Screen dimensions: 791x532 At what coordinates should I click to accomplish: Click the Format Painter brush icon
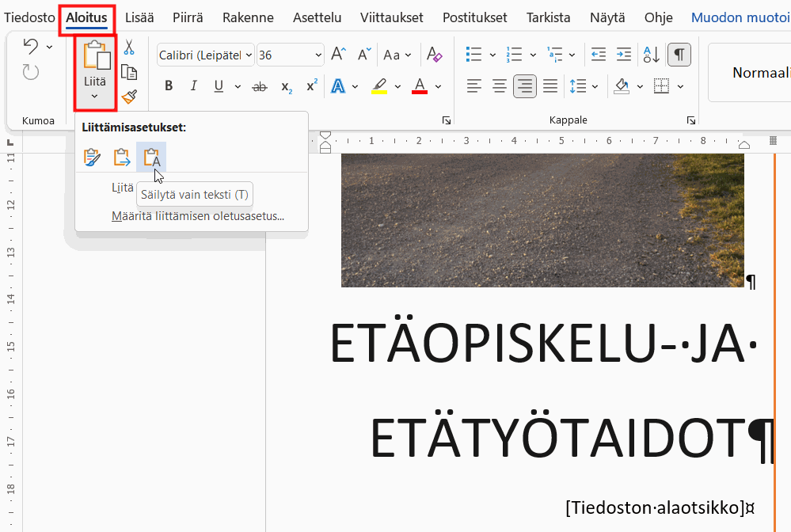point(129,97)
